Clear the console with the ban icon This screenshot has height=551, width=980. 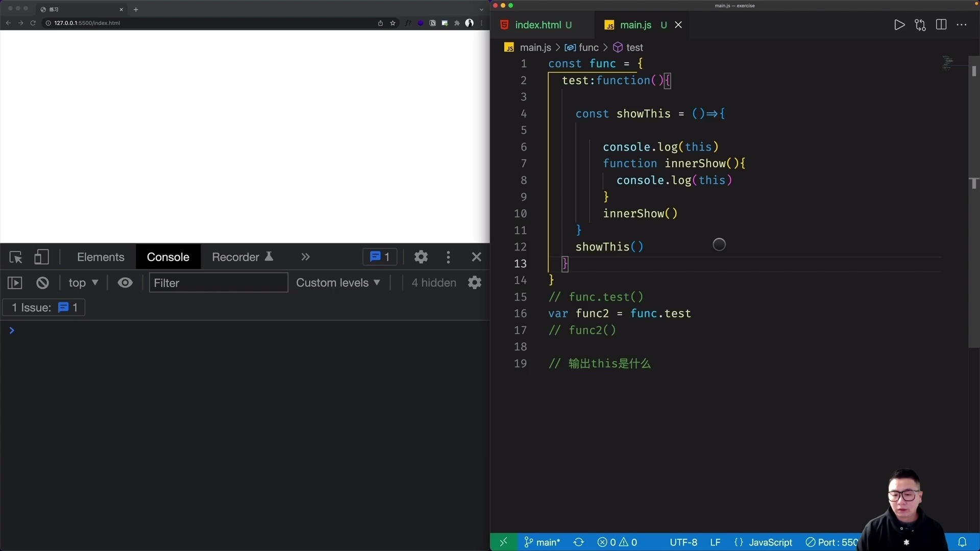click(42, 282)
